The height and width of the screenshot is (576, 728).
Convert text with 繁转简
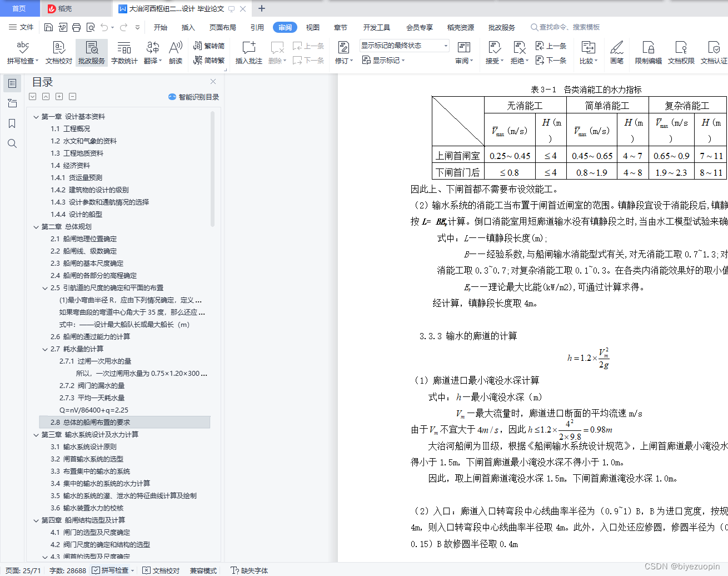(x=209, y=46)
